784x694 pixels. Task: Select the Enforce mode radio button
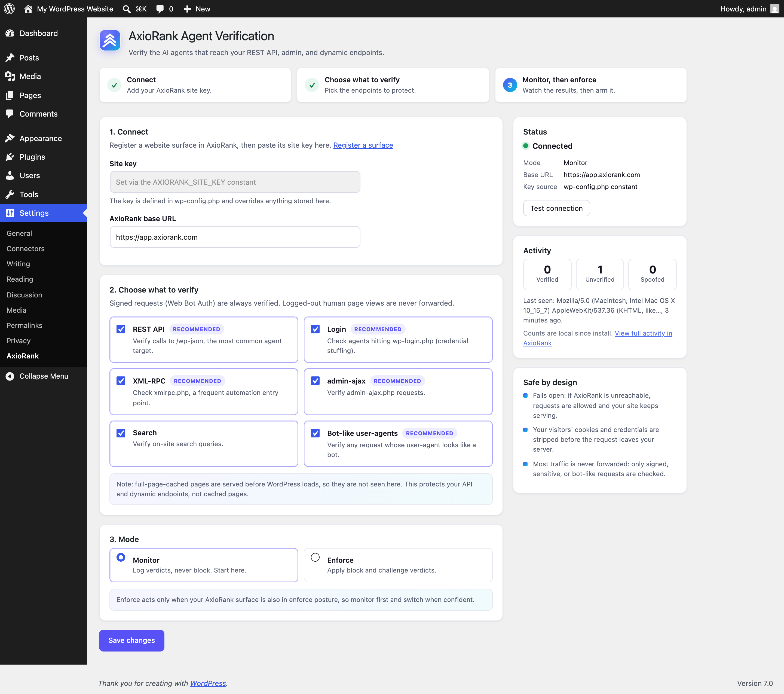coord(315,557)
